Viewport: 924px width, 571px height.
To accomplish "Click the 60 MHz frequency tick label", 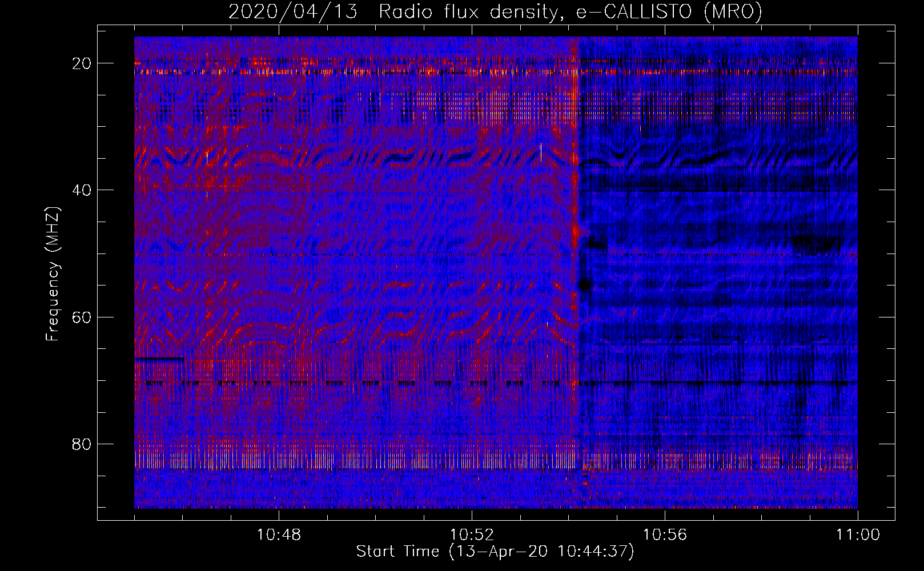I will (x=82, y=317).
